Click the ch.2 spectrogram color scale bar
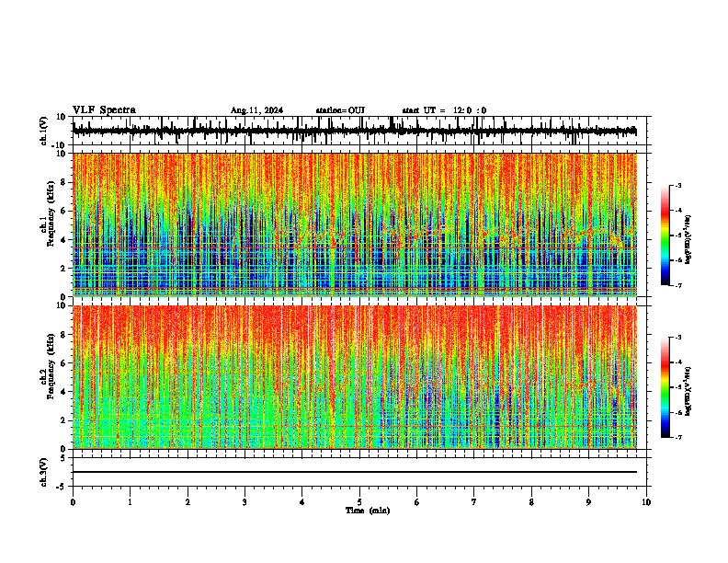 tap(665, 387)
